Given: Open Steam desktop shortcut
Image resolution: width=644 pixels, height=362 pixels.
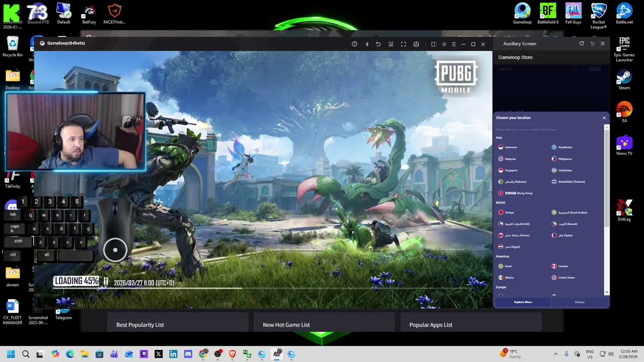Looking at the screenshot, I should pyautogui.click(x=624, y=79).
